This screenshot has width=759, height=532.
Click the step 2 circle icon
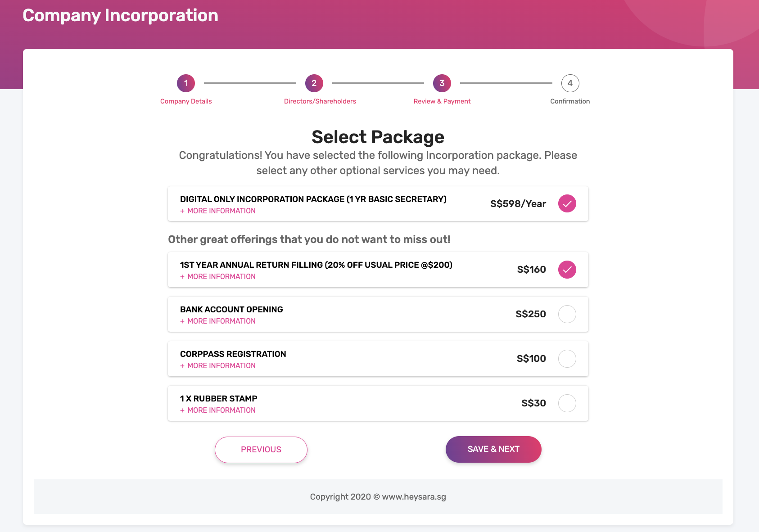(314, 83)
